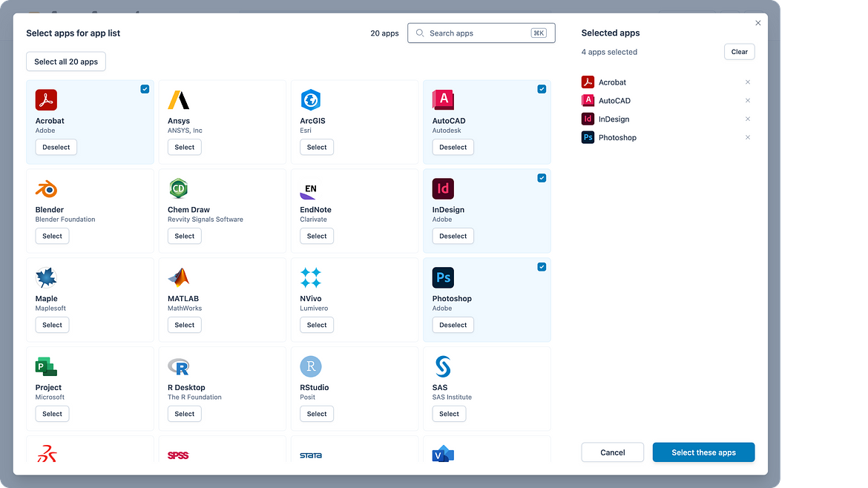This screenshot has height=488, width=868.
Task: Click the EndNote EN icon
Action: 309,191
